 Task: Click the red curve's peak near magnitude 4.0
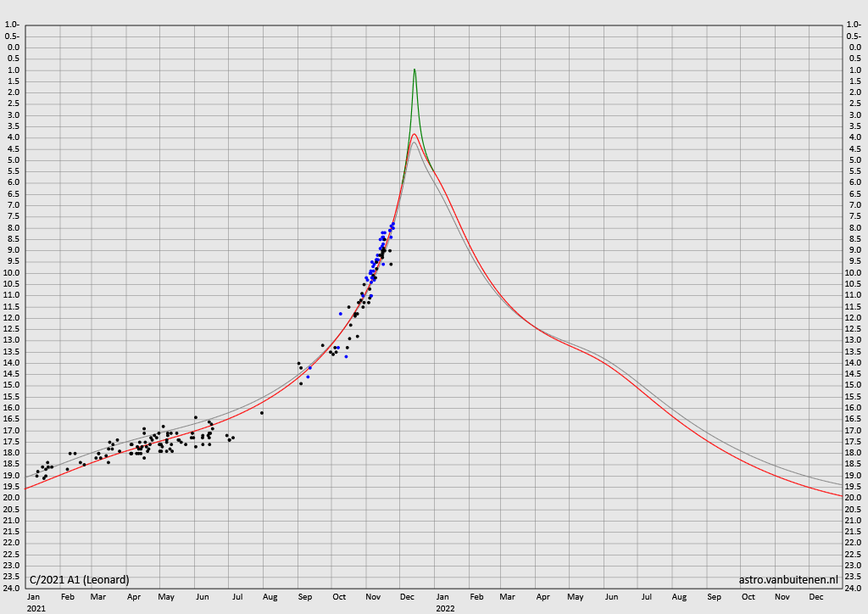414,134
